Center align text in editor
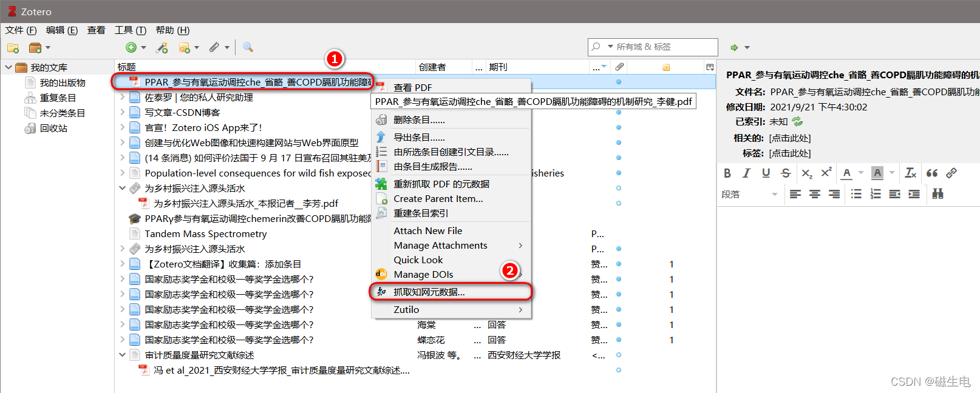 (x=815, y=194)
